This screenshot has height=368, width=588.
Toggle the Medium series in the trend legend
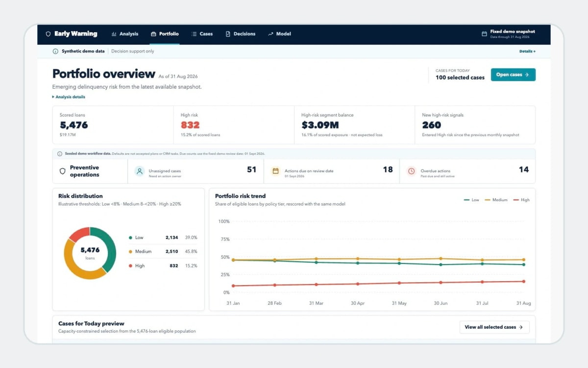click(496, 200)
